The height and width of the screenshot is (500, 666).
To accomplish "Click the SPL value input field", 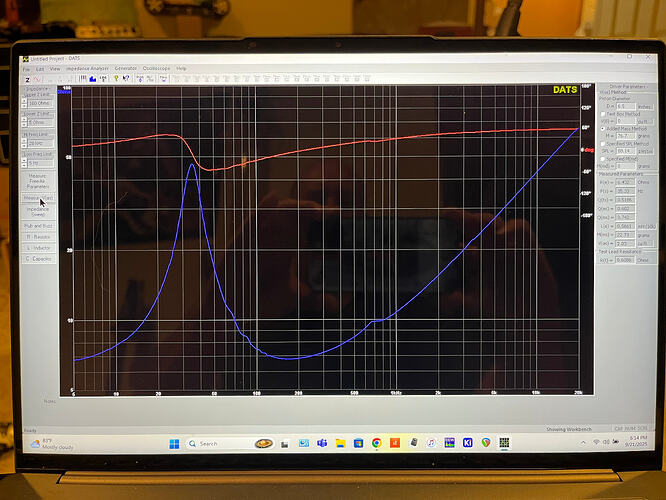I will coord(626,151).
